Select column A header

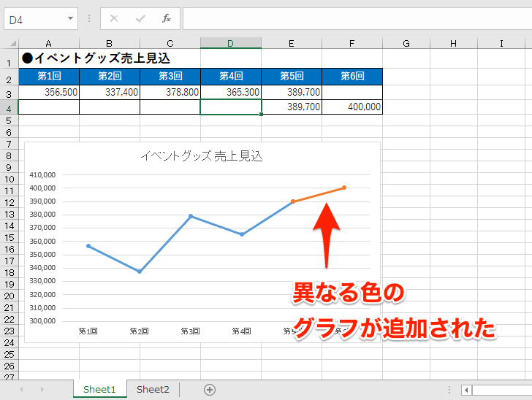[48, 43]
